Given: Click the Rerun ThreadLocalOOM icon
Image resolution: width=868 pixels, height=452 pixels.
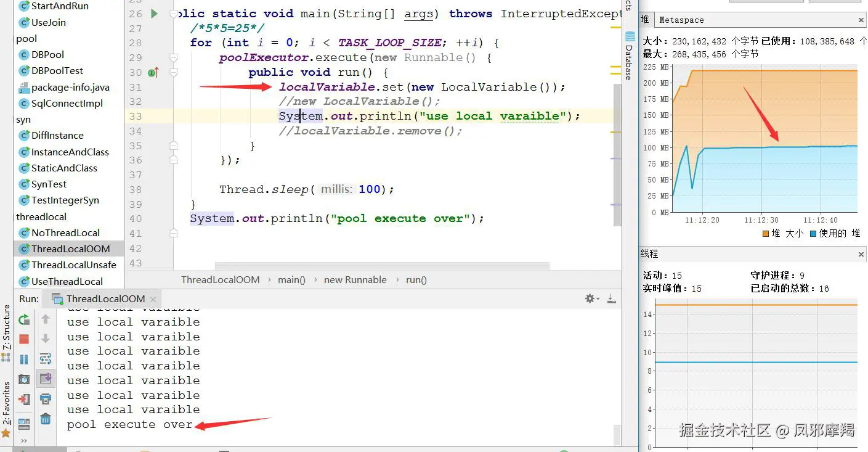Looking at the screenshot, I should (x=24, y=319).
